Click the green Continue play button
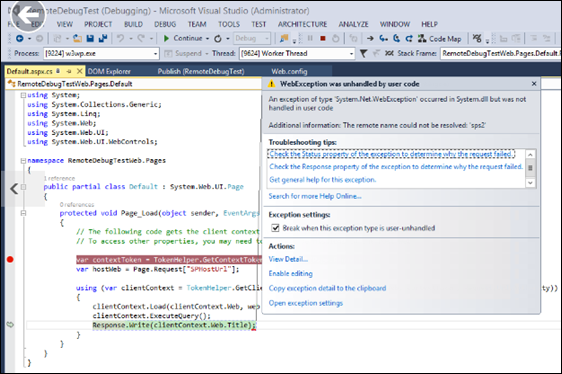Viewport: 562px width, 374px height. 166,38
